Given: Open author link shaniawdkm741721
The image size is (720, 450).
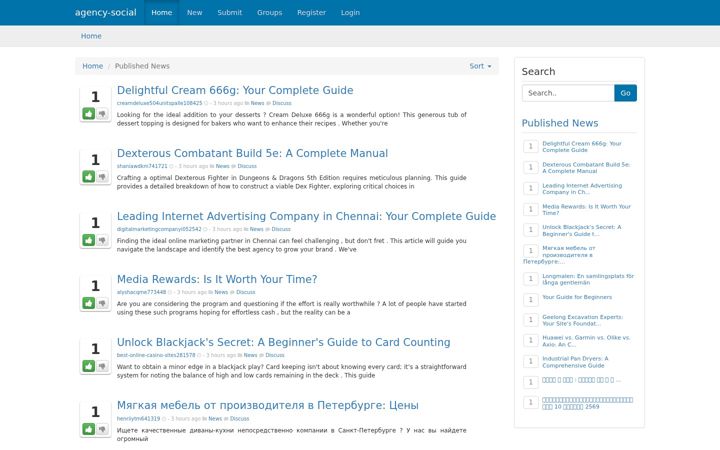Looking at the screenshot, I should pyautogui.click(x=142, y=166).
